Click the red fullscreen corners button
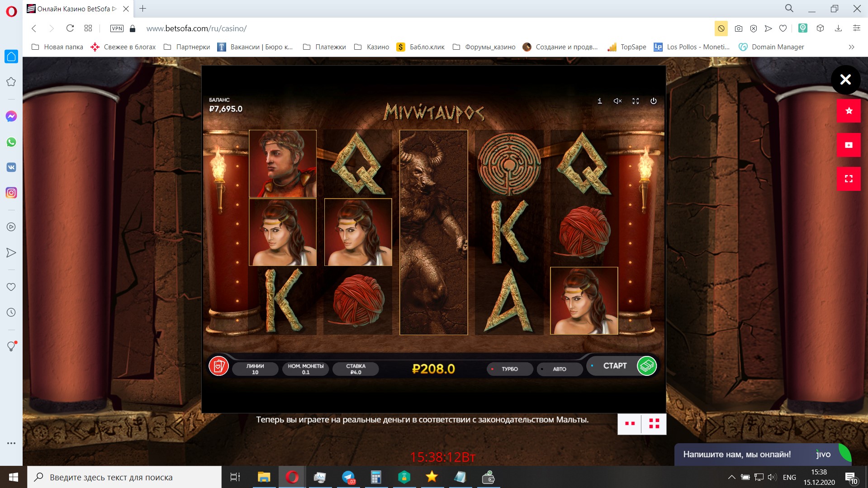Image resolution: width=868 pixels, height=488 pixels. 849,179
